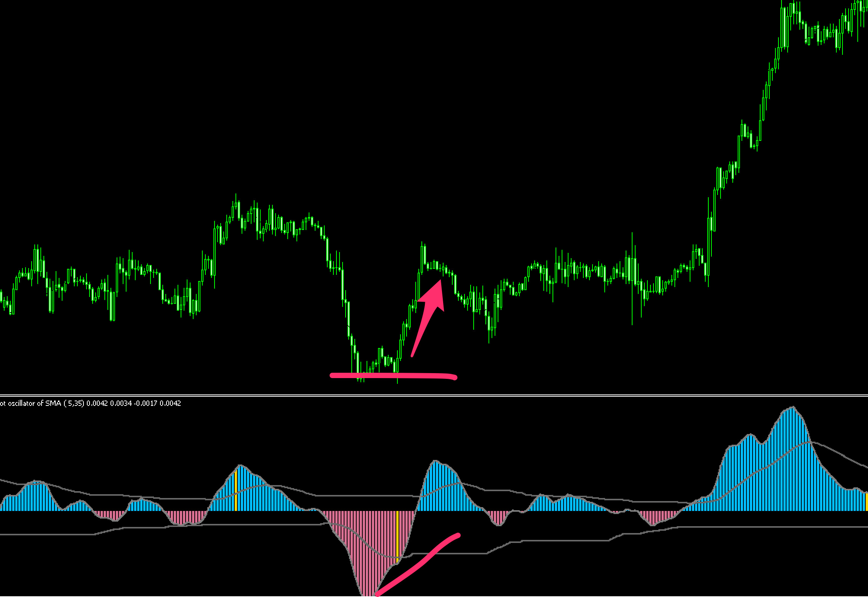Click the "0.0034" indicator value

pos(121,403)
